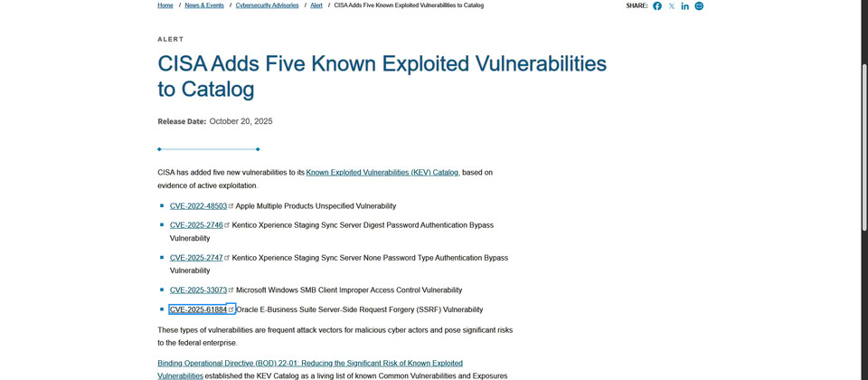Select the Alert breadcrumb link
The width and height of the screenshot is (868, 380).
[x=316, y=5]
